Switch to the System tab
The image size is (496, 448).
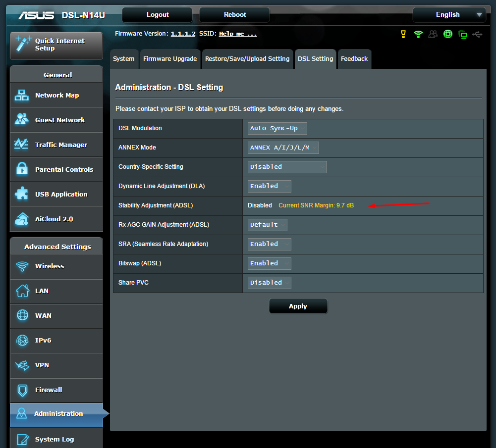(124, 59)
